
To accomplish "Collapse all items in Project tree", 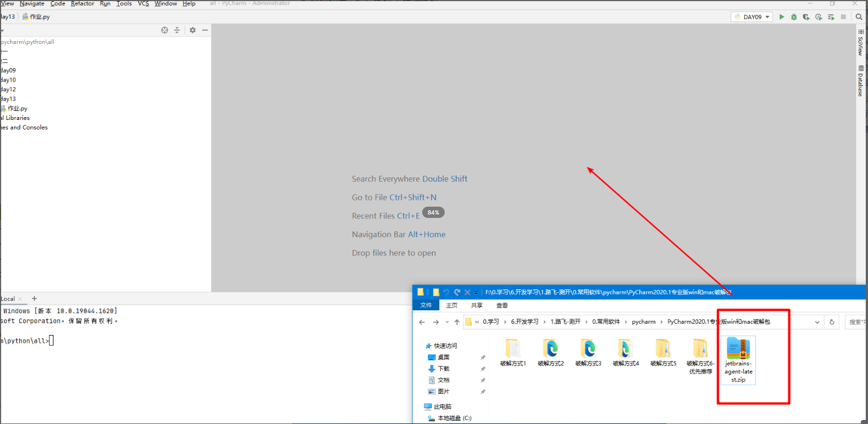I will pos(177,30).
